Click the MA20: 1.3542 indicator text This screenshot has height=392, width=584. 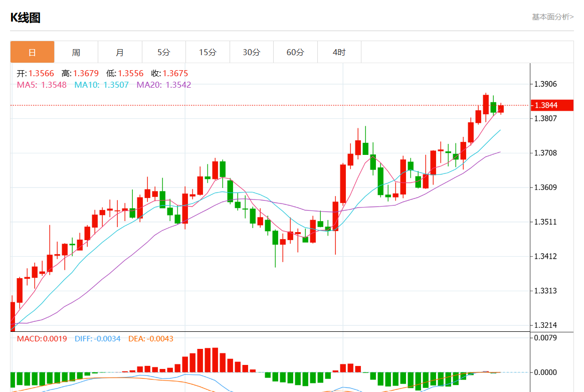click(164, 85)
